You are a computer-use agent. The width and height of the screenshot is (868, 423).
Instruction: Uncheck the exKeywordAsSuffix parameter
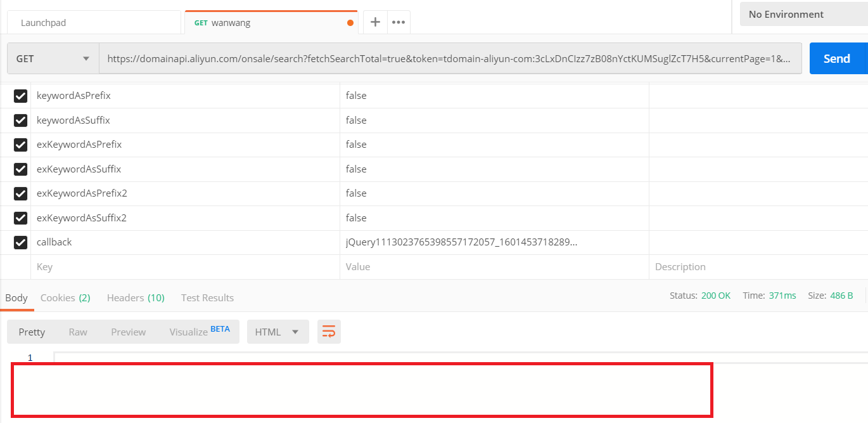coord(20,169)
